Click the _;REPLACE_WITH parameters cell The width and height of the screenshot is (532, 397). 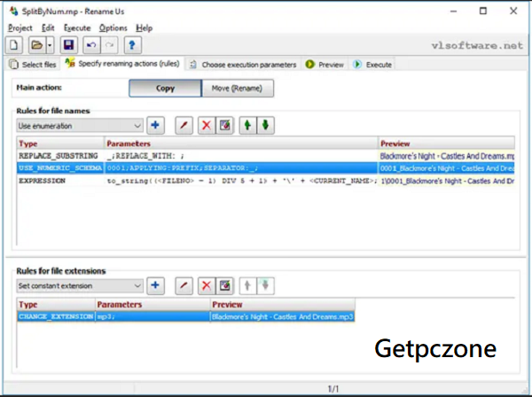click(241, 156)
